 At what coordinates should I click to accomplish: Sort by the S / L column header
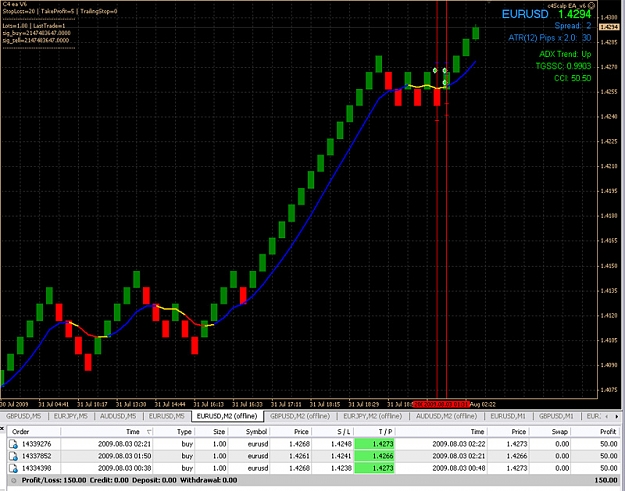point(332,432)
